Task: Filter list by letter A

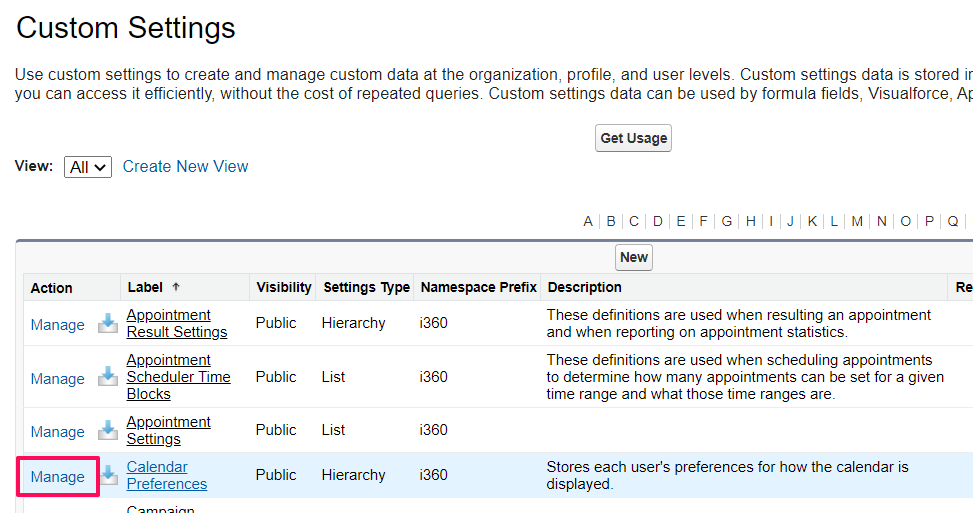Action: click(588, 221)
